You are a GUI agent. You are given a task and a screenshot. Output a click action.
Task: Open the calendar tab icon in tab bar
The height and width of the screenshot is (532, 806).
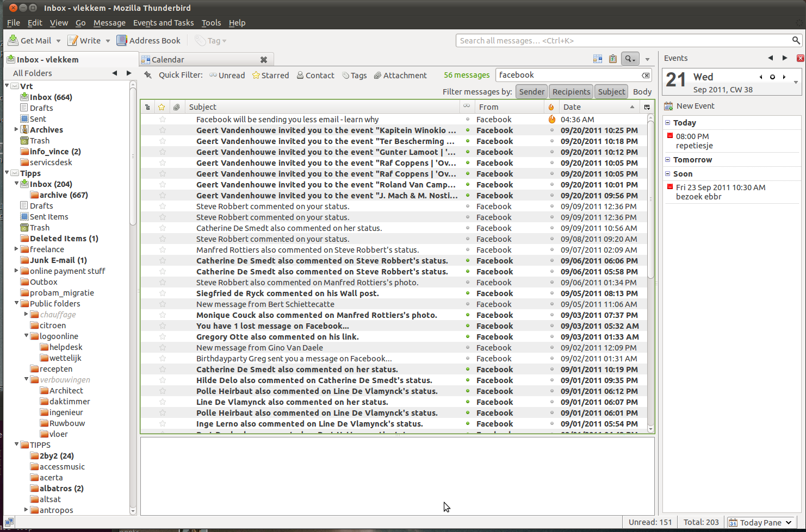[598, 59]
